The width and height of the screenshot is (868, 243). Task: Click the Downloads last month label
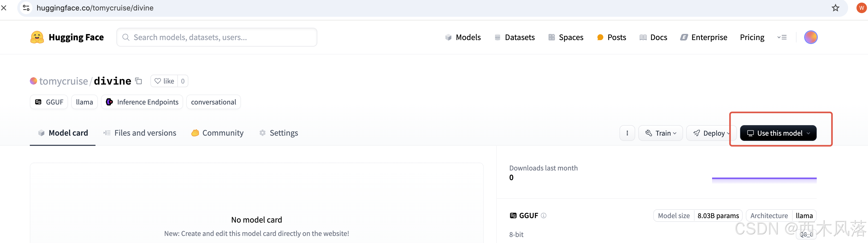[x=544, y=168]
